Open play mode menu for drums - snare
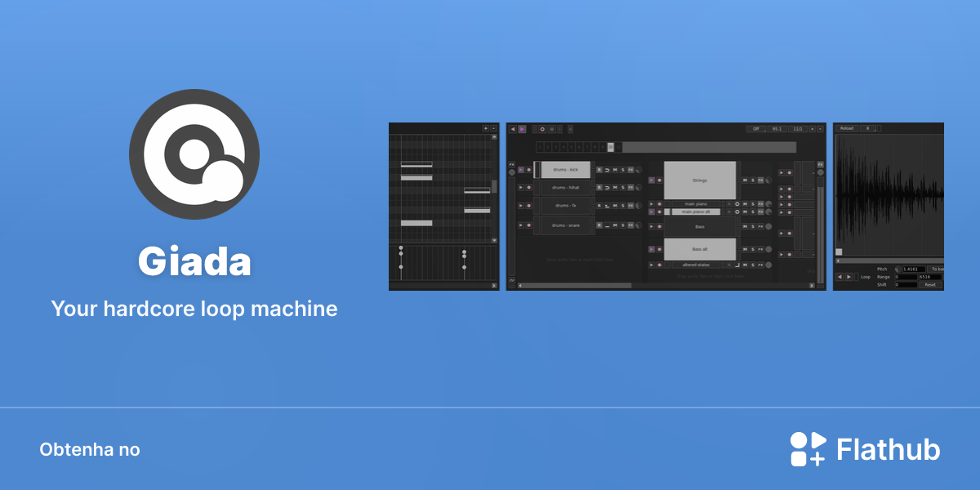Image resolution: width=980 pixels, height=490 pixels. [607, 225]
